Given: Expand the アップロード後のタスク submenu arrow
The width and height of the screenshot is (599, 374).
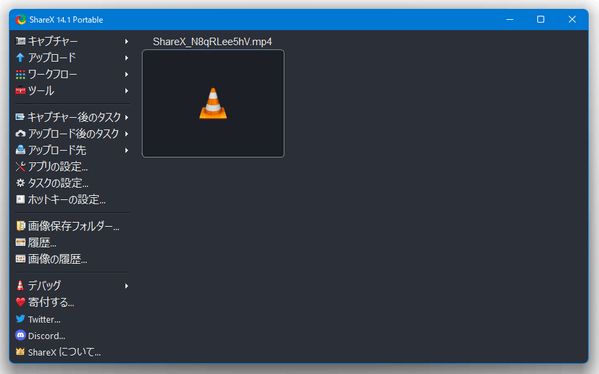Looking at the screenshot, I should [126, 134].
